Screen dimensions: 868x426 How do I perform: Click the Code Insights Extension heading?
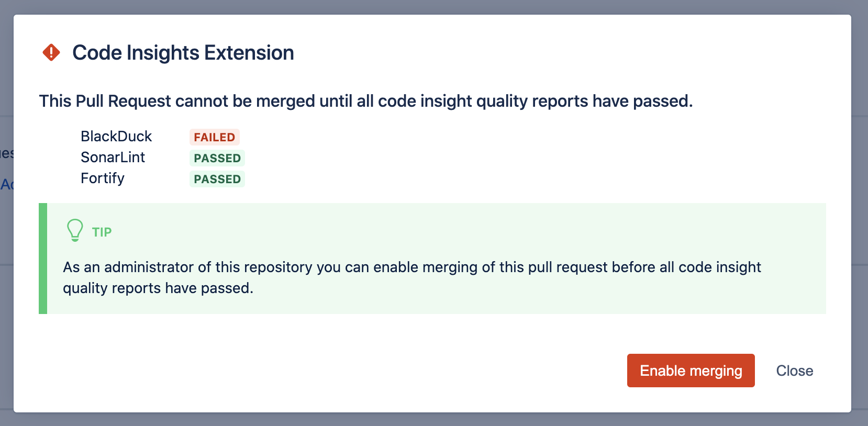pos(183,53)
